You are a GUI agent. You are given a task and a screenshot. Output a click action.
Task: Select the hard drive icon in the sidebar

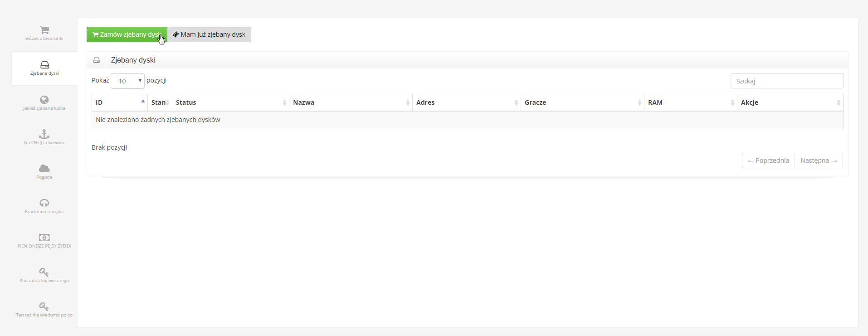pyautogui.click(x=44, y=65)
